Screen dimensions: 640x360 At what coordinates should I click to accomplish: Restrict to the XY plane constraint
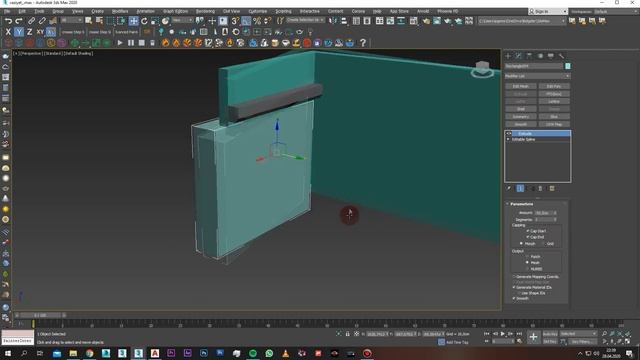[x=40, y=32]
